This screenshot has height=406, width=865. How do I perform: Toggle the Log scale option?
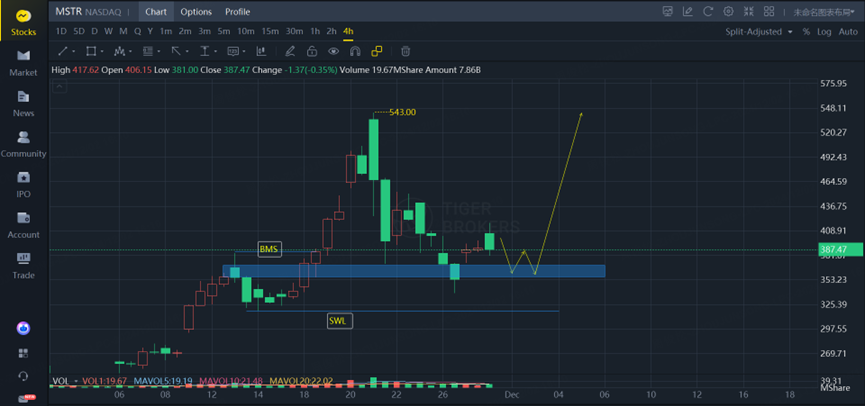pyautogui.click(x=824, y=32)
